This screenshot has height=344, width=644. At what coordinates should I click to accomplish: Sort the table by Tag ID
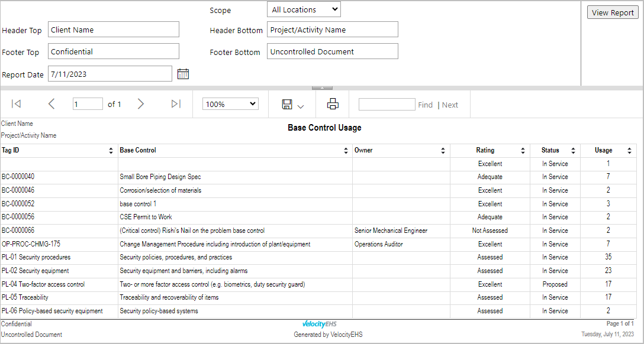111,151
